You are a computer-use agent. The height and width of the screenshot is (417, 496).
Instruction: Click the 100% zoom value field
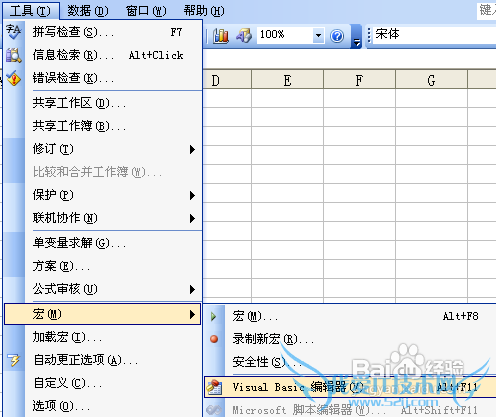pyautogui.click(x=285, y=35)
